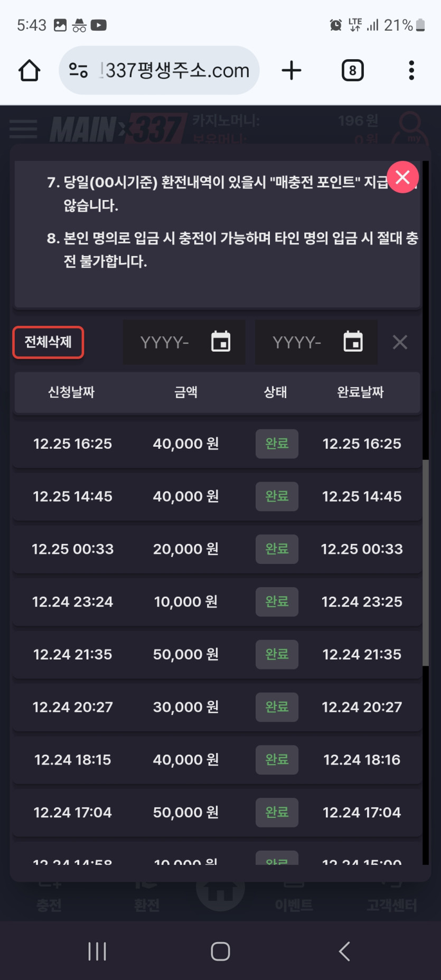
Task: Tap the site settings icon in address bar
Action: [79, 70]
